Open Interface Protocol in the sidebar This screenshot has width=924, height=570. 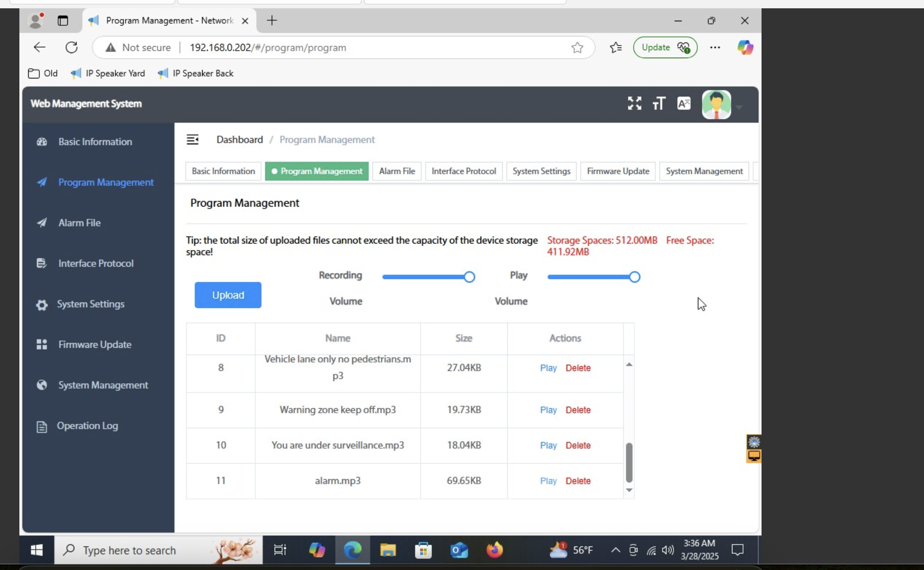click(x=96, y=263)
